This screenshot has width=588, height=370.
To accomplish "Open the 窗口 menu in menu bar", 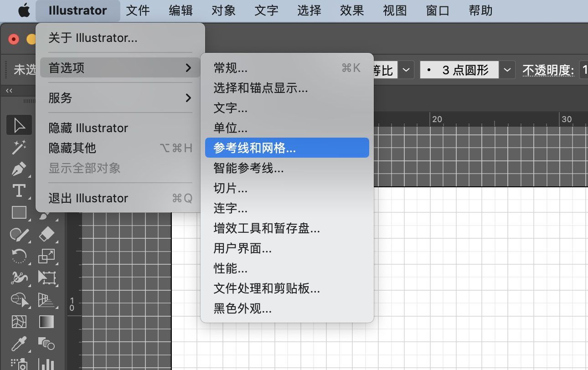I will click(438, 10).
